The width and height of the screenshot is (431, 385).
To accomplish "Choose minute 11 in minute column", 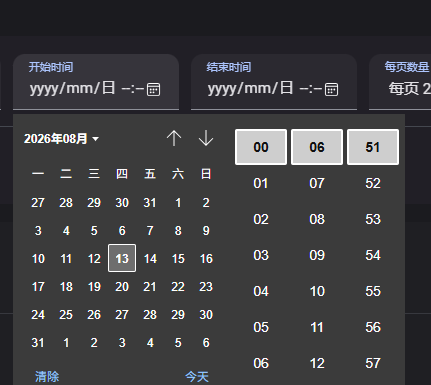I will [x=317, y=327].
